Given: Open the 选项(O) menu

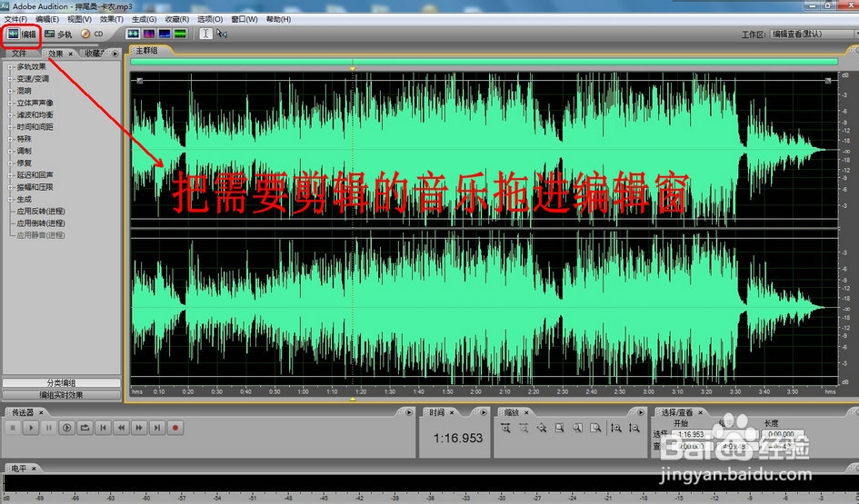Looking at the screenshot, I should pos(210,19).
